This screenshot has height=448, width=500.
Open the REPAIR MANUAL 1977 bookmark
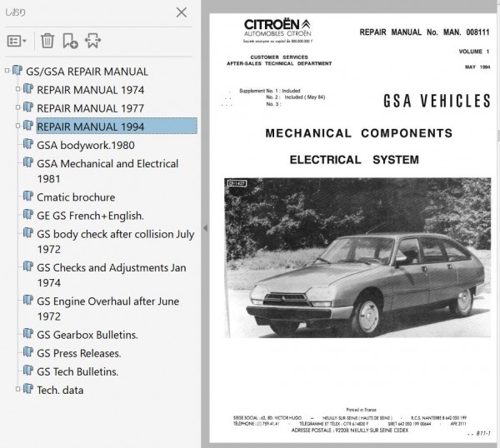point(91,108)
